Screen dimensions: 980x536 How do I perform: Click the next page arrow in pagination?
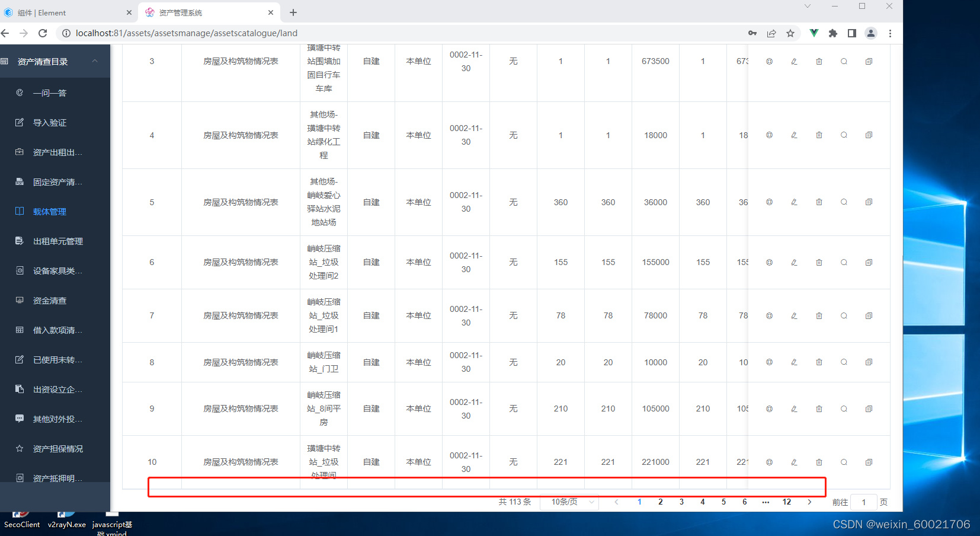(809, 502)
